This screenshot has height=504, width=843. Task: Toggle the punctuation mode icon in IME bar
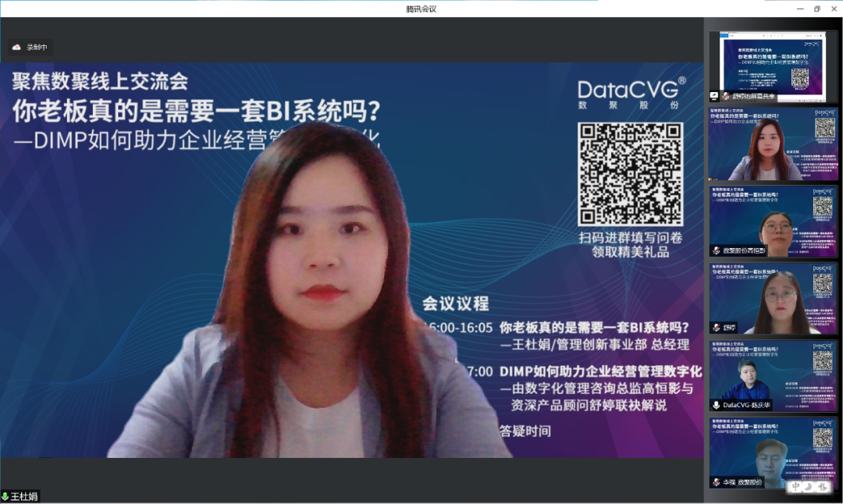[x=823, y=487]
